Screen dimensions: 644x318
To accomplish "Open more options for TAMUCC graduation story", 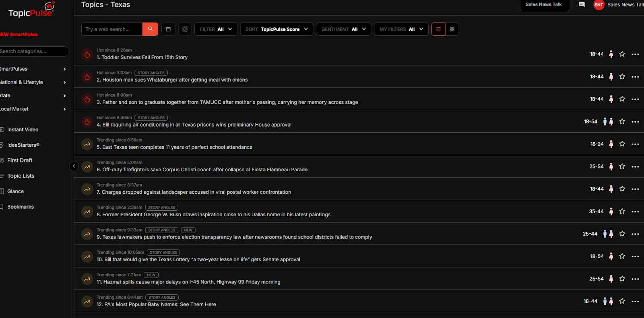I will [635, 99].
